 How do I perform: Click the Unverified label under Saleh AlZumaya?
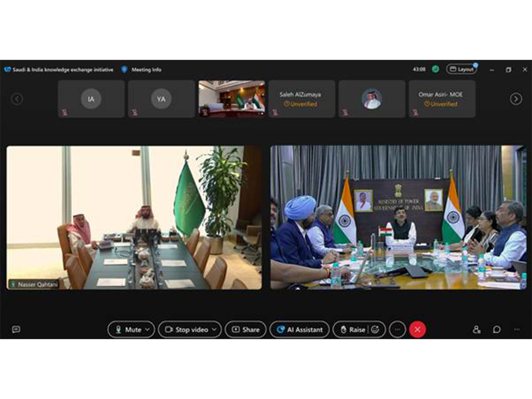[301, 104]
